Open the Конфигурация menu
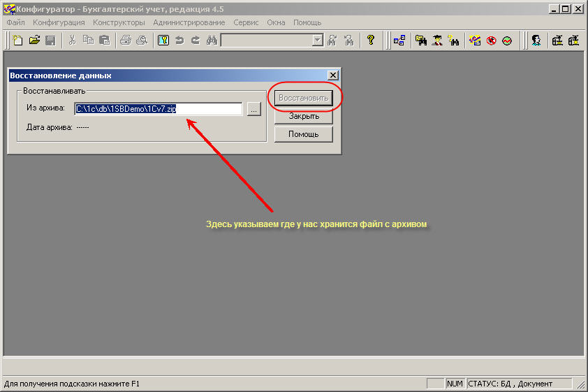588x392 pixels. coord(59,22)
